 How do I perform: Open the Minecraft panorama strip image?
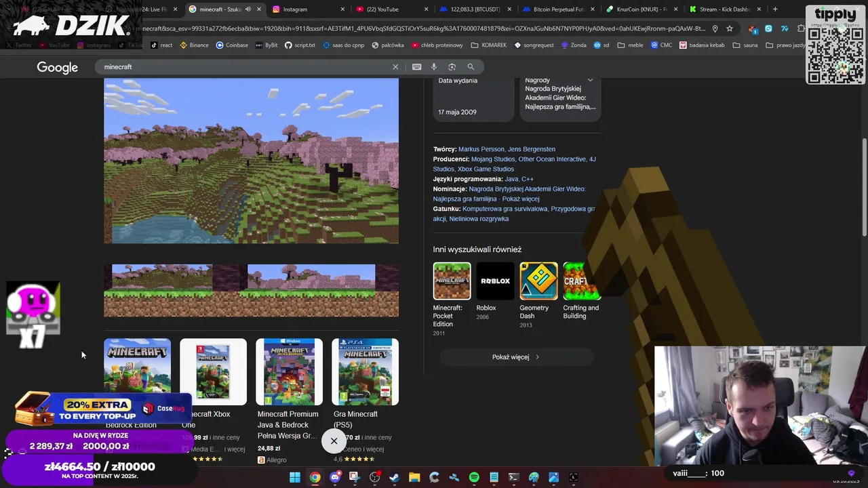[251, 290]
